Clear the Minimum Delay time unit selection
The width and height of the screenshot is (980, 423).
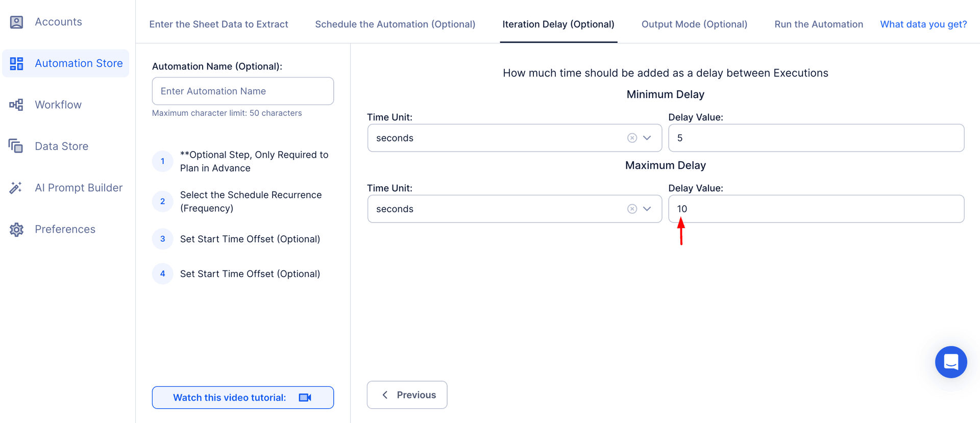point(632,138)
